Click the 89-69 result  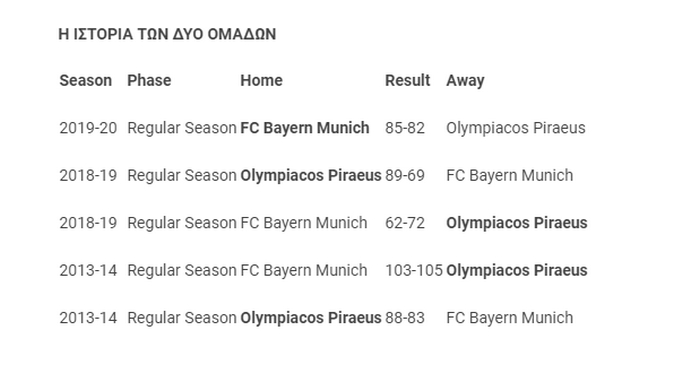[405, 175]
